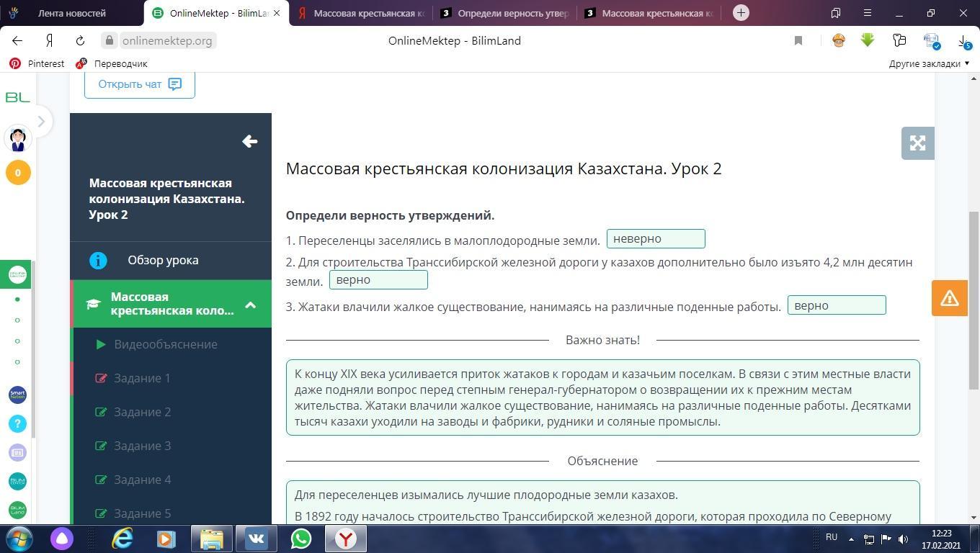Click the green OnlineMektep rail icon
This screenshot has height=553, width=980.
point(17,274)
